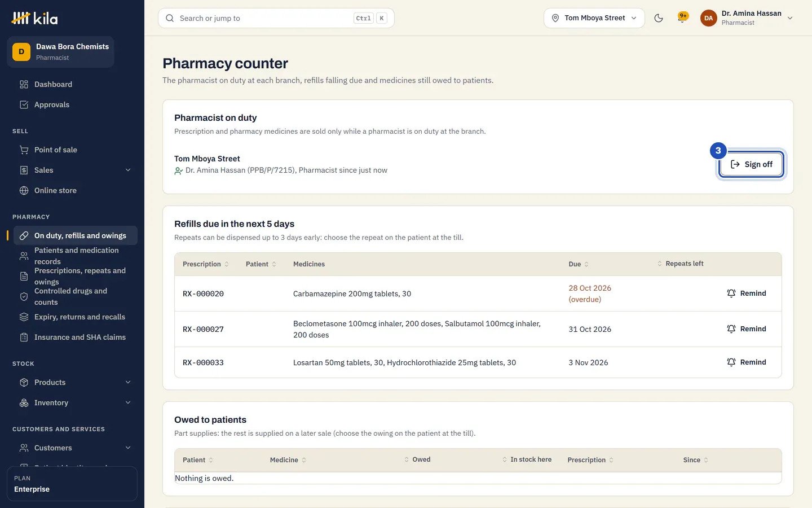Expand the Sales submenu chevron
812x508 pixels.
pyautogui.click(x=128, y=170)
